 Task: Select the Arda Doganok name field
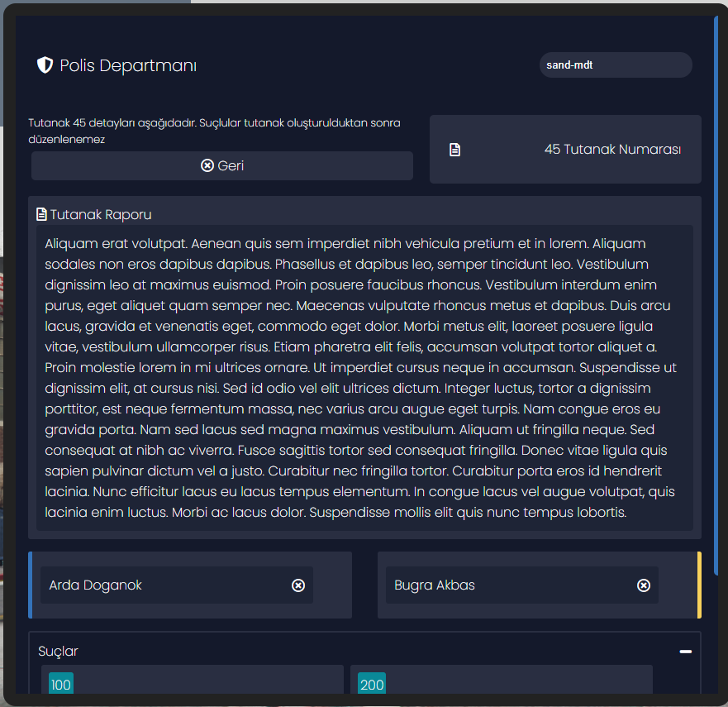click(x=177, y=585)
